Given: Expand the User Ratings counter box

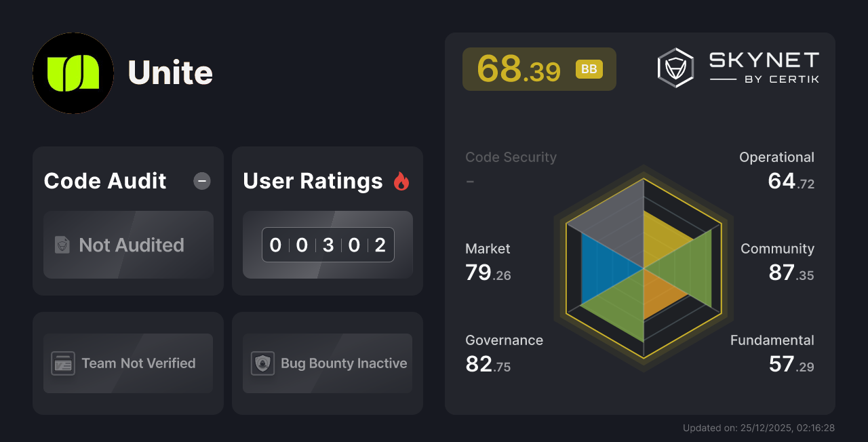Looking at the screenshot, I should pos(328,245).
